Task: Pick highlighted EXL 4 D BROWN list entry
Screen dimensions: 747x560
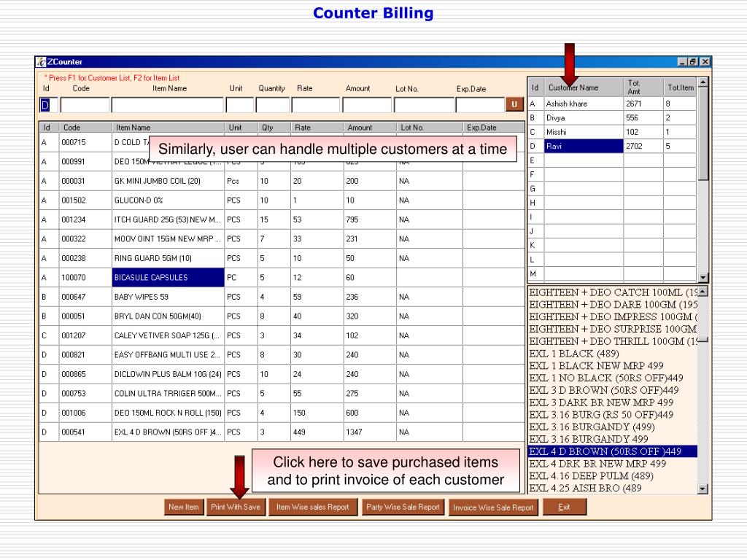Action: point(613,451)
